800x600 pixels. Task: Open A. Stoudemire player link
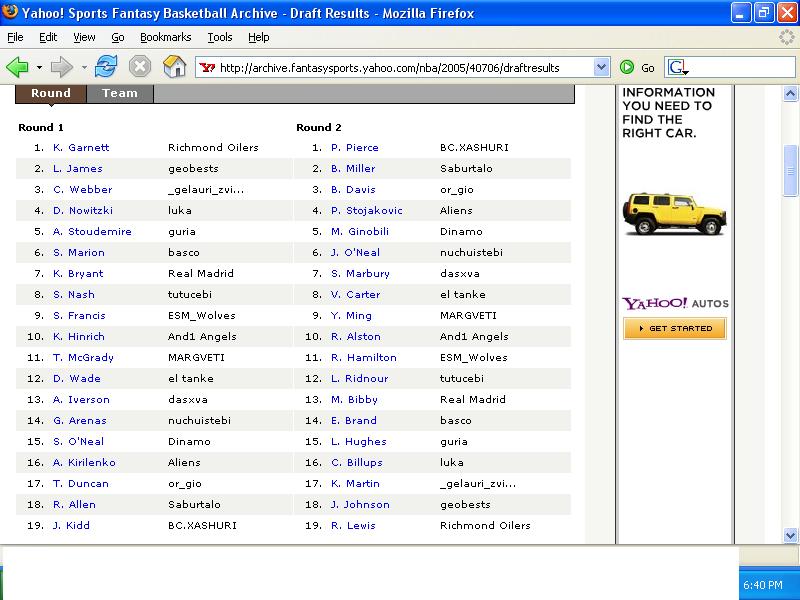(92, 232)
